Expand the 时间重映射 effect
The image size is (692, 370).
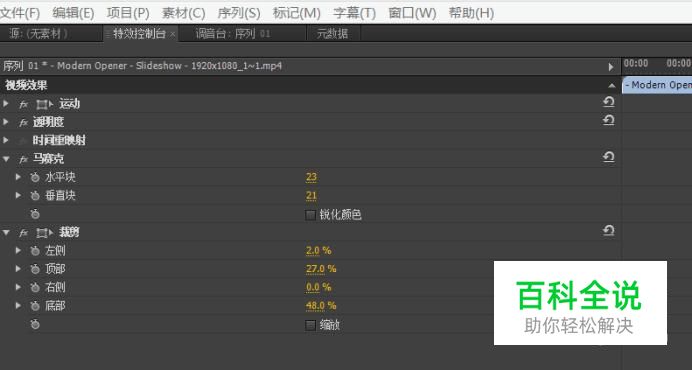click(x=6, y=140)
